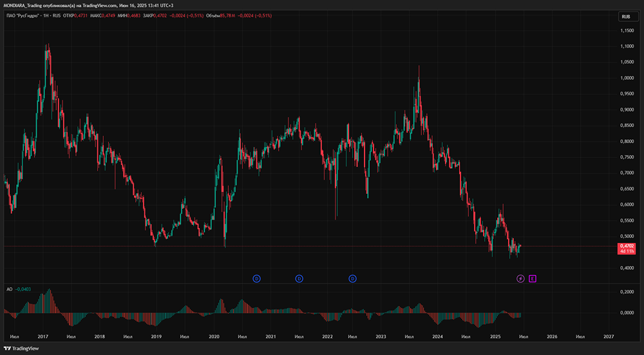Screen dimensions: 644x355
Task: Click the 2017 label on time axis
Action: pos(43,336)
